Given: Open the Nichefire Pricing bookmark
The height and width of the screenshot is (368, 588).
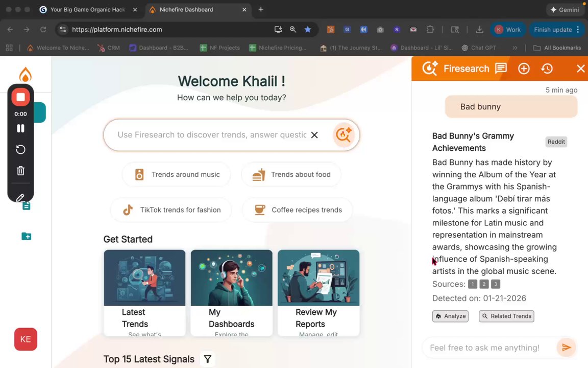Looking at the screenshot, I should 278,48.
